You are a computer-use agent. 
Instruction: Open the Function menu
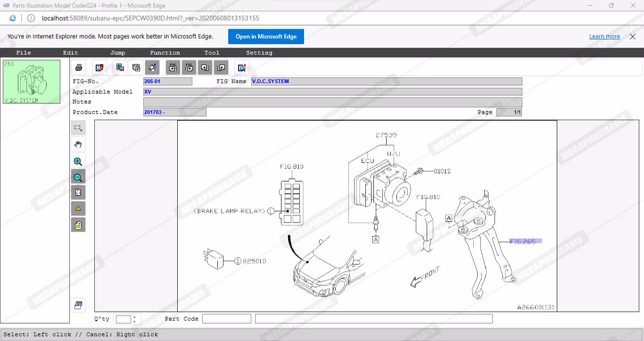pyautogui.click(x=165, y=53)
